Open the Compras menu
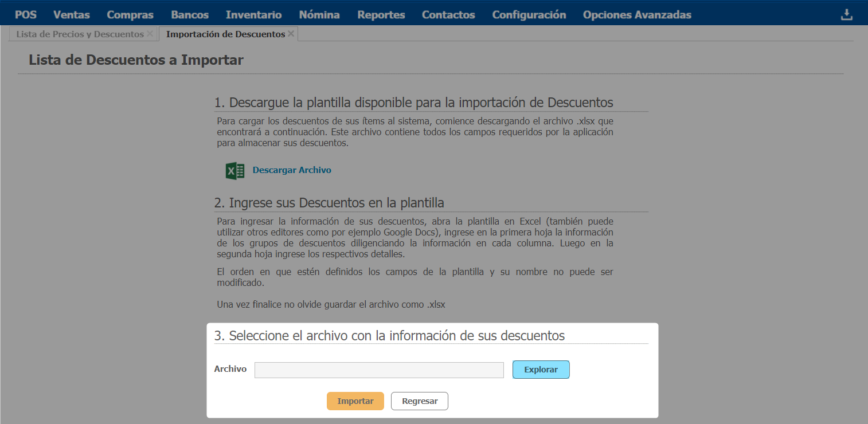This screenshot has height=424, width=868. point(130,15)
